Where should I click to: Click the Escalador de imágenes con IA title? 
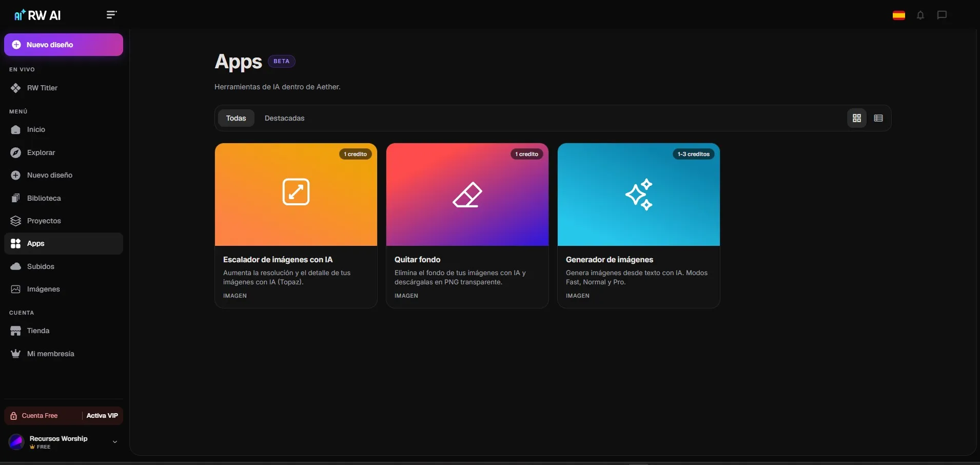pyautogui.click(x=278, y=260)
